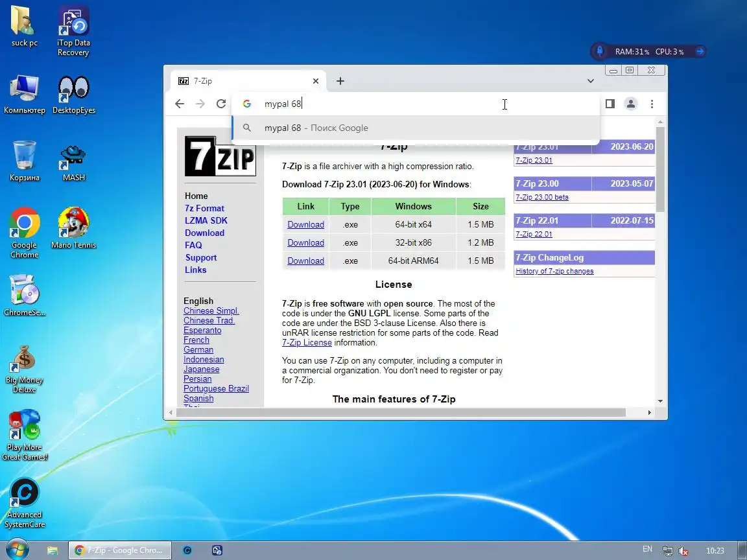Open the 7-Zip 23.01 news link
Image resolution: width=747 pixels, height=560 pixels.
click(534, 160)
